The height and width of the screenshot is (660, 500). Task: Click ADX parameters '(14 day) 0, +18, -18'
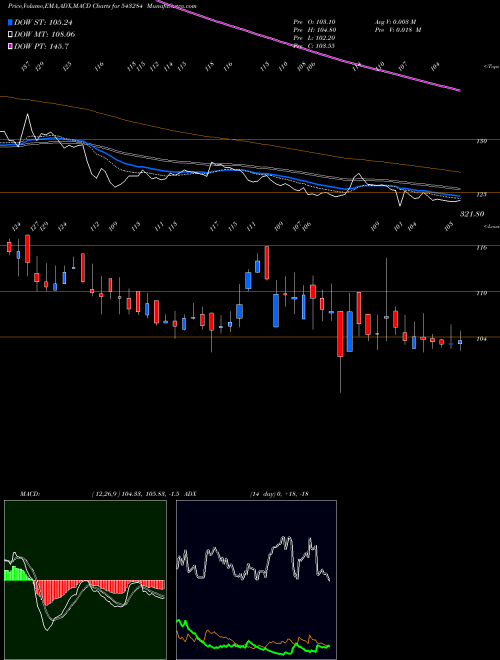tap(279, 494)
